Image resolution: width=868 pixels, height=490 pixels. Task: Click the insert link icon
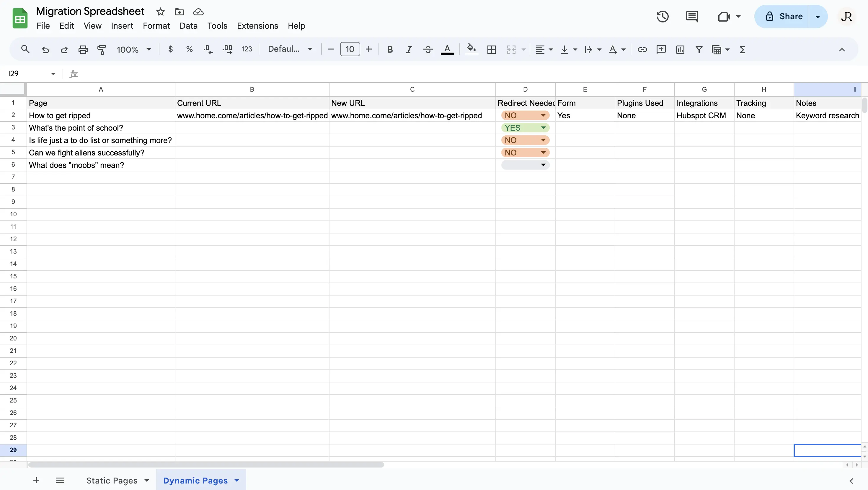click(642, 50)
